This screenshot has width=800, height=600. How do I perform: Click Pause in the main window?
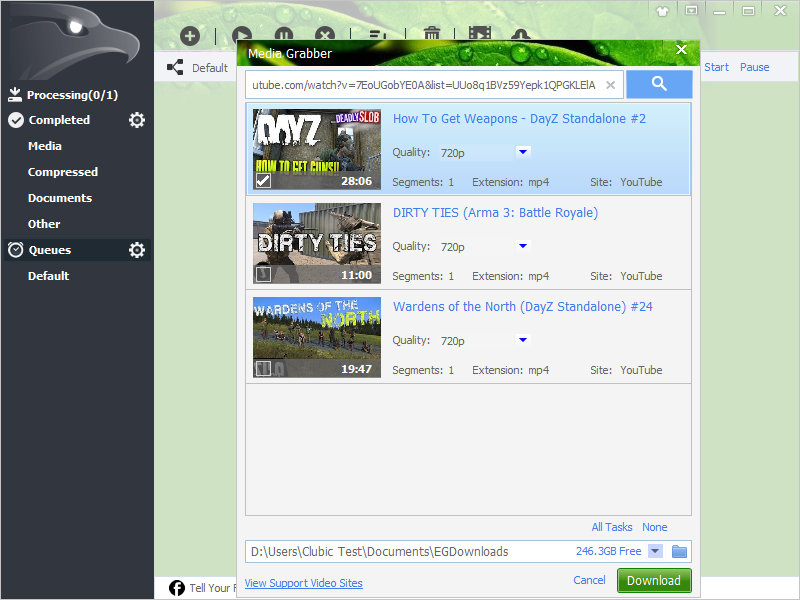(755, 67)
